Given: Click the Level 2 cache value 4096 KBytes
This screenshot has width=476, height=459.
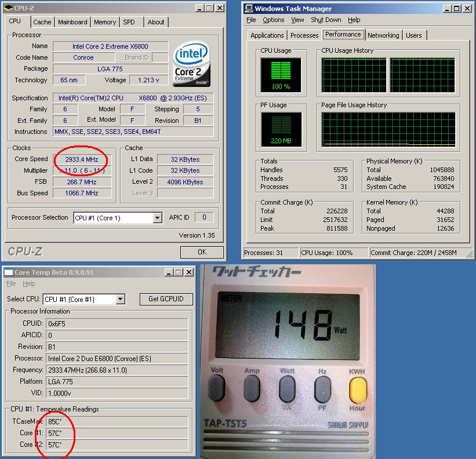Looking at the screenshot, I should [x=185, y=182].
